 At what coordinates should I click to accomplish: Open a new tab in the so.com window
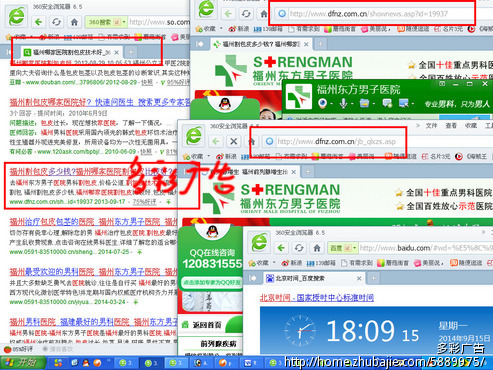[x=131, y=52]
